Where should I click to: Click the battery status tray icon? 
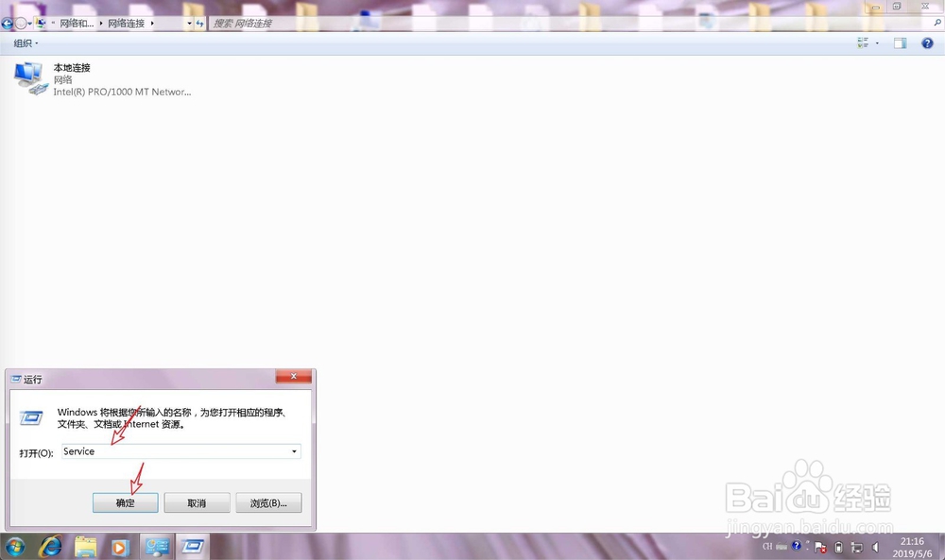839,547
